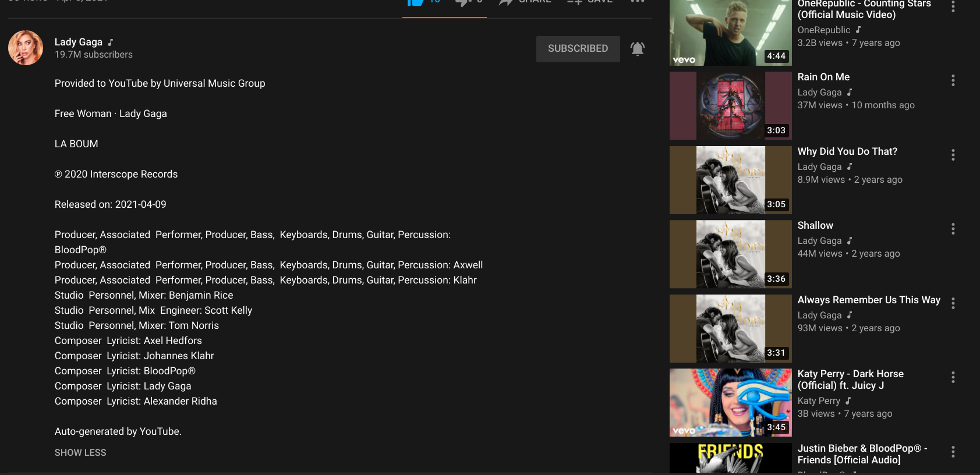Open options menu for Katy Perry Dark Horse
Image resolution: width=980 pixels, height=475 pixels.
[953, 377]
